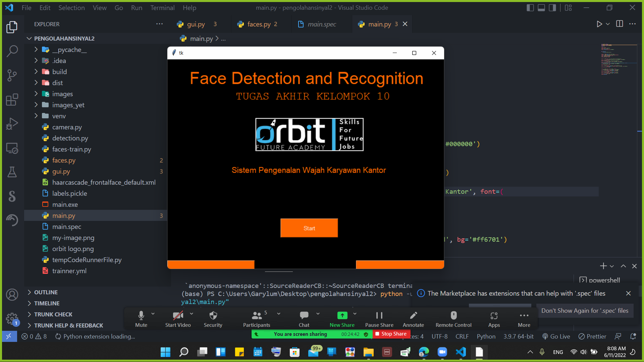644x362 pixels.
Task: Open the Source Control view
Action: tap(12, 75)
